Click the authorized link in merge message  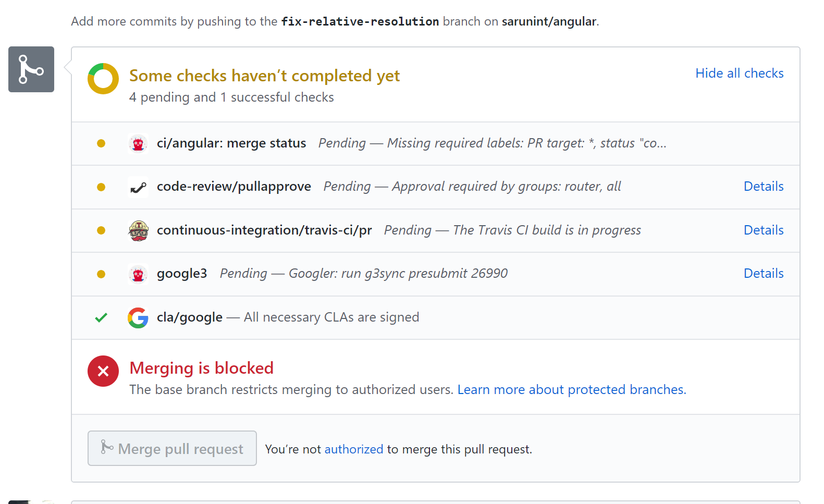354,449
